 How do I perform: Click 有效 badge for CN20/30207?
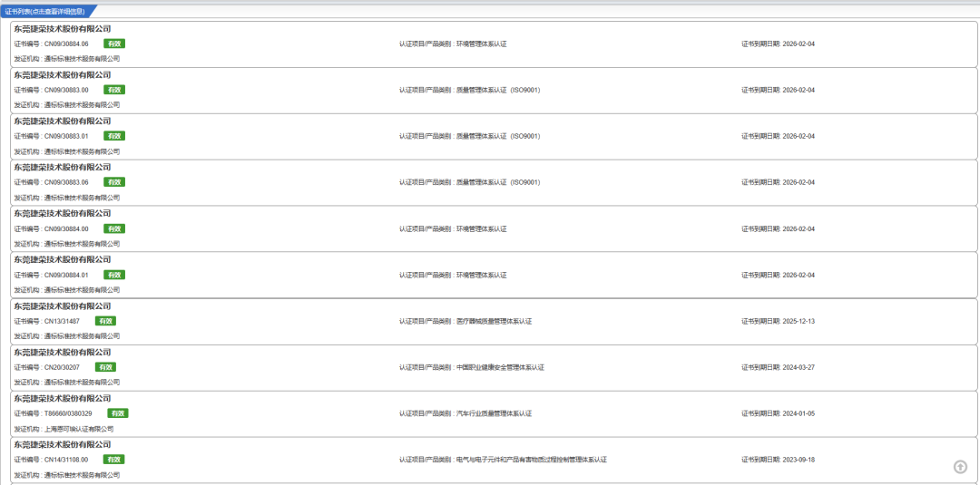click(105, 368)
